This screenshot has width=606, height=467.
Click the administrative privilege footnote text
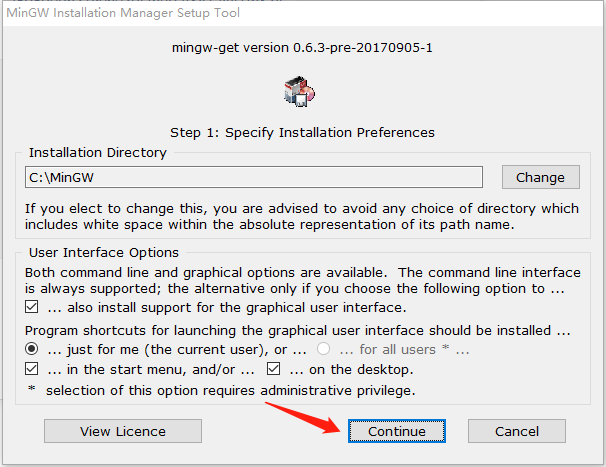(x=220, y=389)
